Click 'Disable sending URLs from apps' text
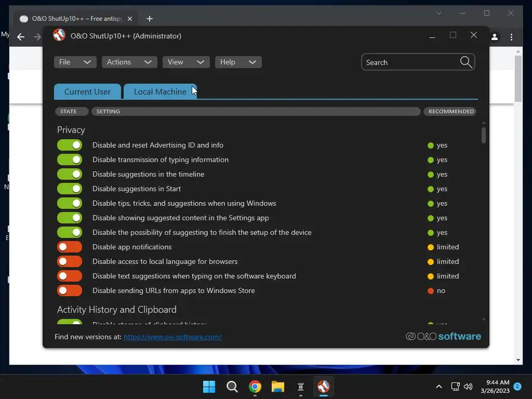The image size is (532, 399). coord(174,291)
